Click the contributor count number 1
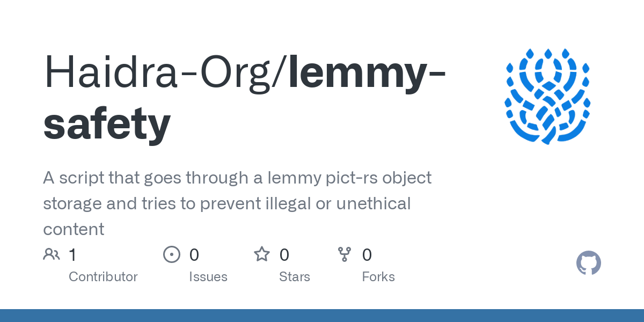 coord(73,255)
